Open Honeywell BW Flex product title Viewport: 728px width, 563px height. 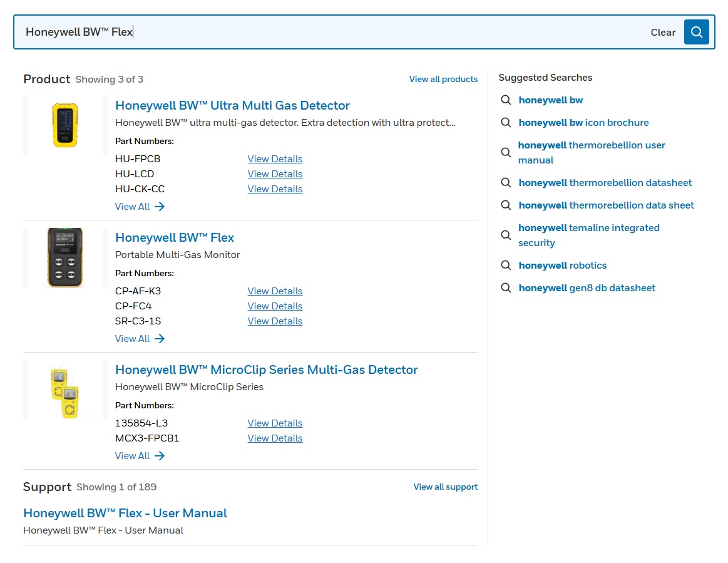[175, 238]
